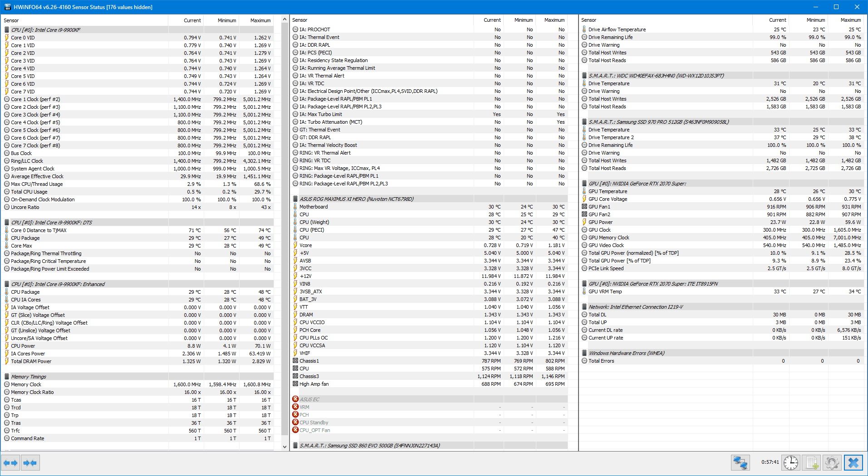Select the RTX 2070 Super: ITE IT8915FN header

point(722,284)
